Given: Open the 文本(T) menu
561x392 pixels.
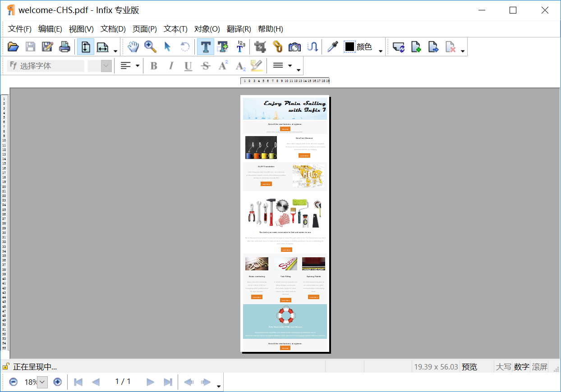Looking at the screenshot, I should 175,29.
